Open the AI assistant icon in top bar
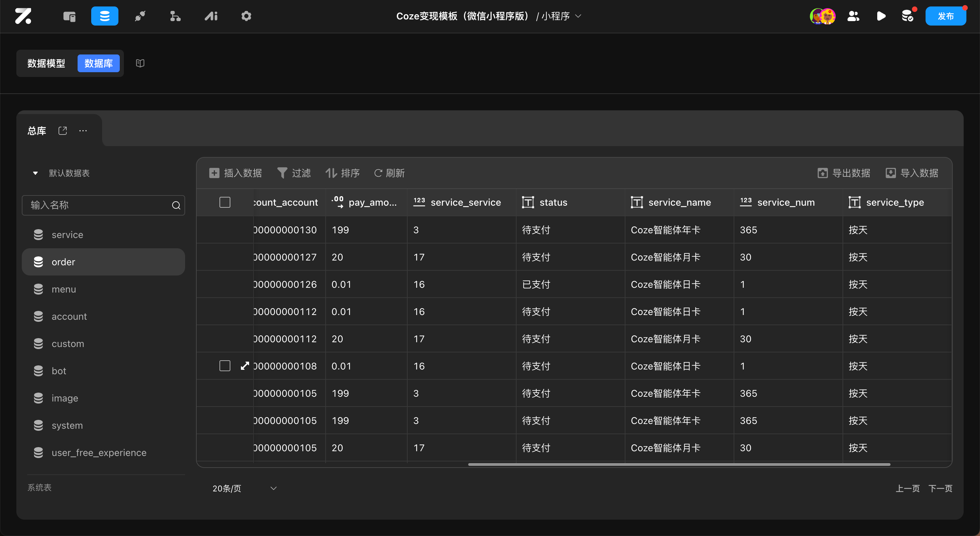The height and width of the screenshot is (536, 980). (x=211, y=16)
